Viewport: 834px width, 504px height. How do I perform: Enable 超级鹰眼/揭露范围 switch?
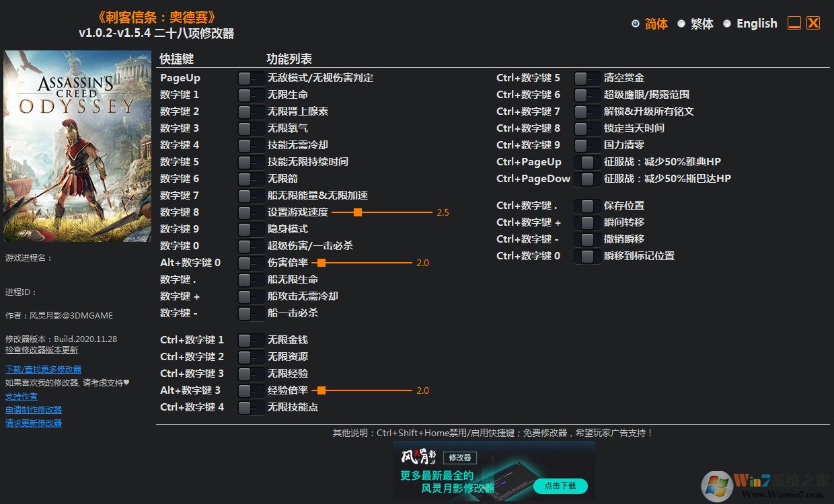[x=586, y=94]
